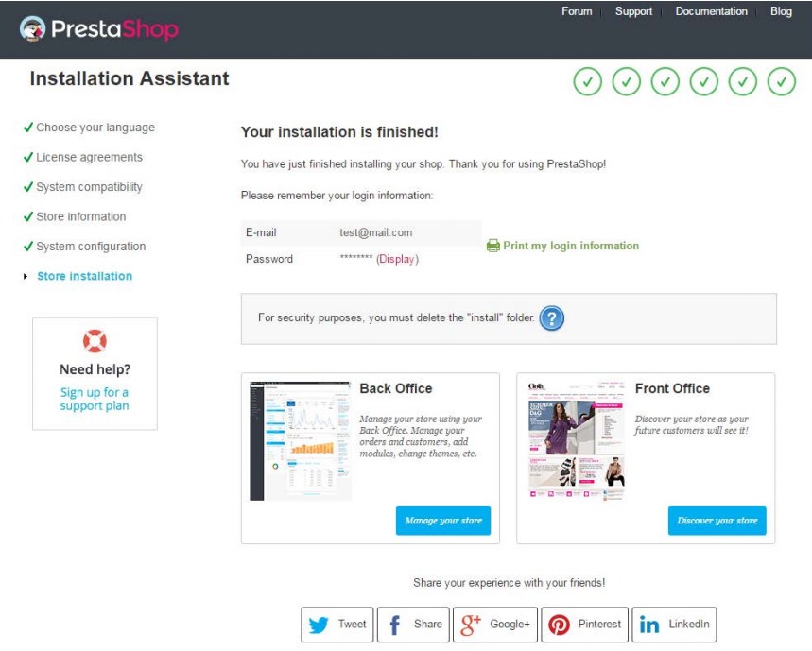The image size is (812, 651).
Task: Share on Twitter with the Tweet button
Action: tap(337, 625)
